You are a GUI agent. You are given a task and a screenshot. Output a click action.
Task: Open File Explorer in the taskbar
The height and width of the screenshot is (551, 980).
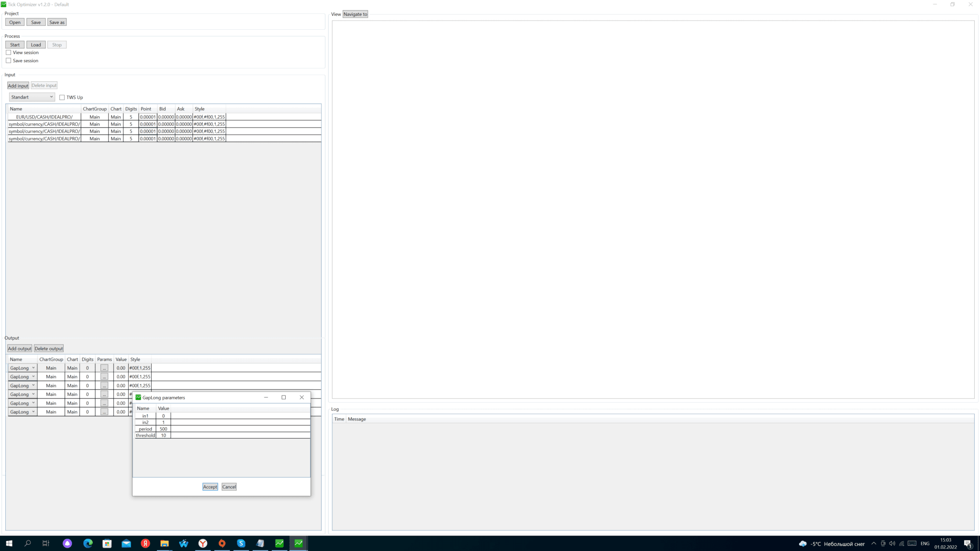coord(164,543)
